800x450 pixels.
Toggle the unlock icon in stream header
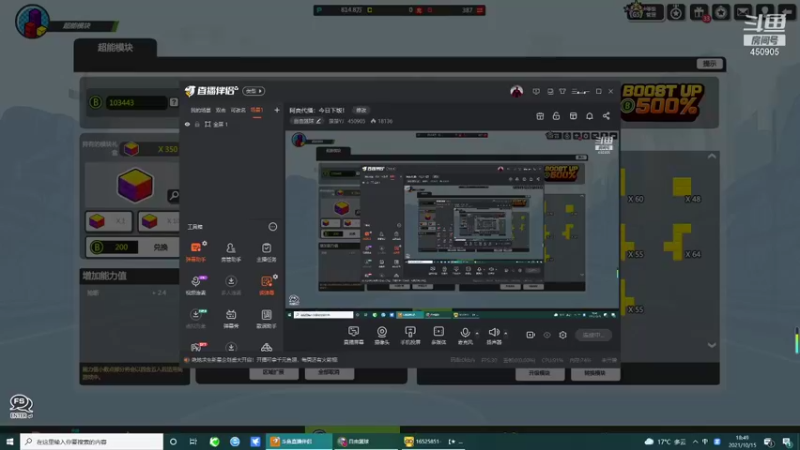(556, 116)
